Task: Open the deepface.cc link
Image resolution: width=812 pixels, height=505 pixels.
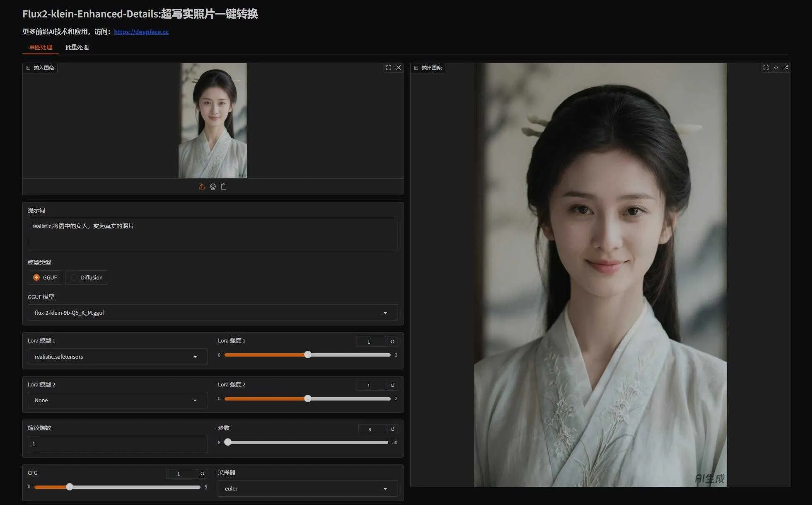Action: [x=141, y=32]
